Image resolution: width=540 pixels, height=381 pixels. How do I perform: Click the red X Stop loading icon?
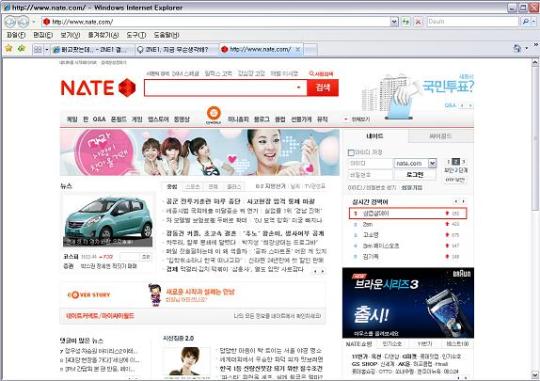pyautogui.click(x=418, y=22)
